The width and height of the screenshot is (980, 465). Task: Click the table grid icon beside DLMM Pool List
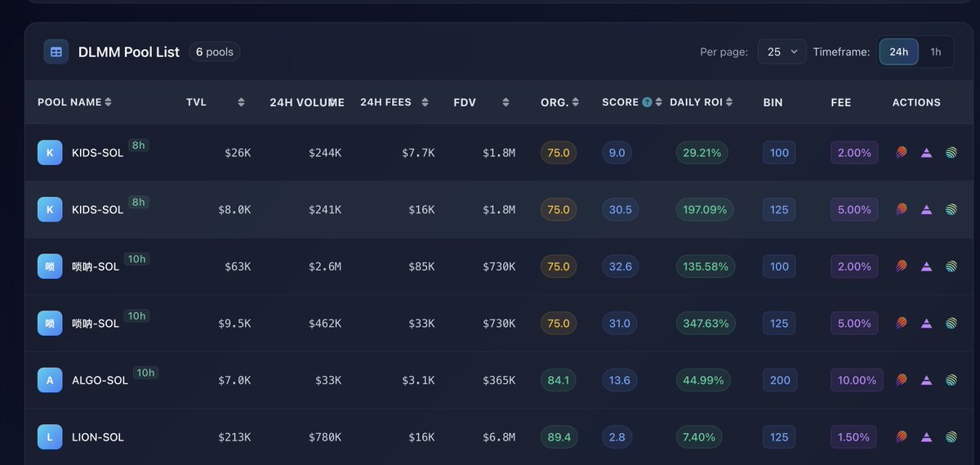click(x=56, y=51)
